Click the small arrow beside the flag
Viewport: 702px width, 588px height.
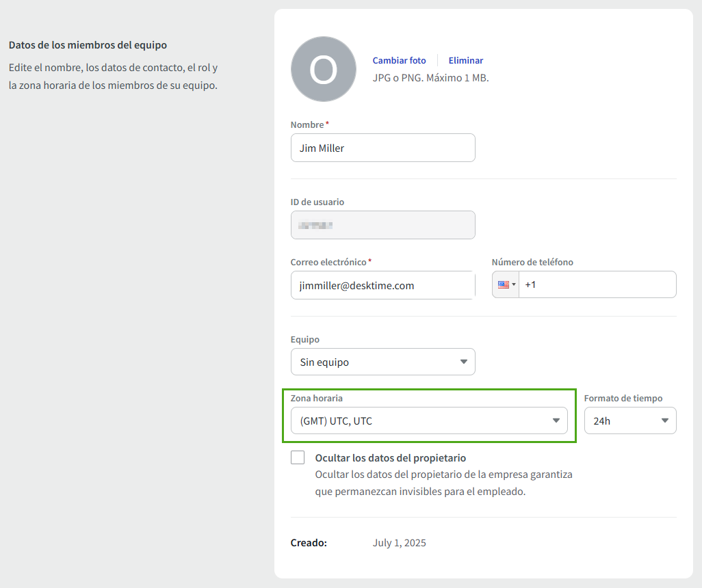tap(514, 284)
